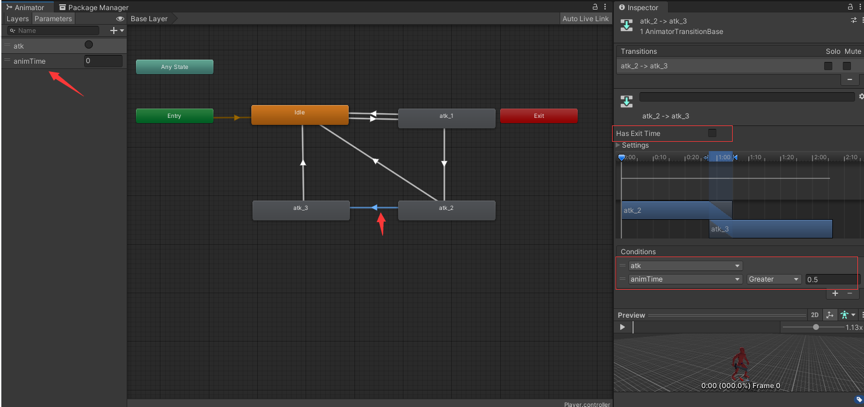
Task: Click the atk_2 clip bar in the timeline
Action: pos(677,210)
